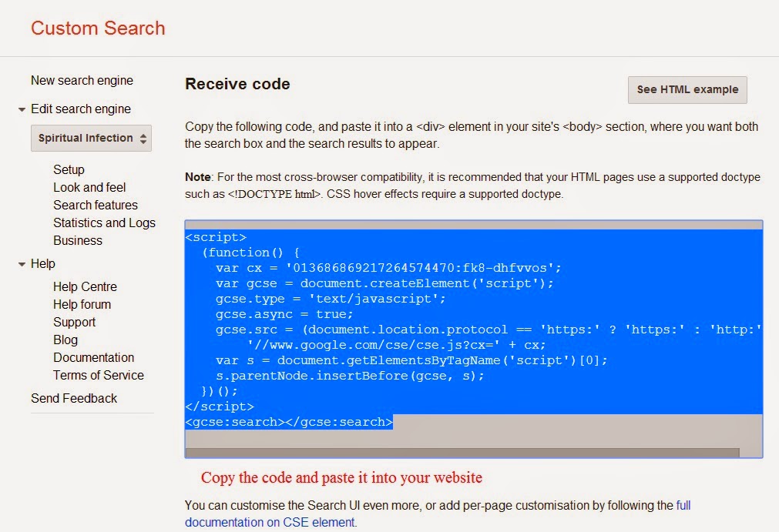The width and height of the screenshot is (779, 532).
Task: Visit the Help forum link
Action: [x=82, y=305]
